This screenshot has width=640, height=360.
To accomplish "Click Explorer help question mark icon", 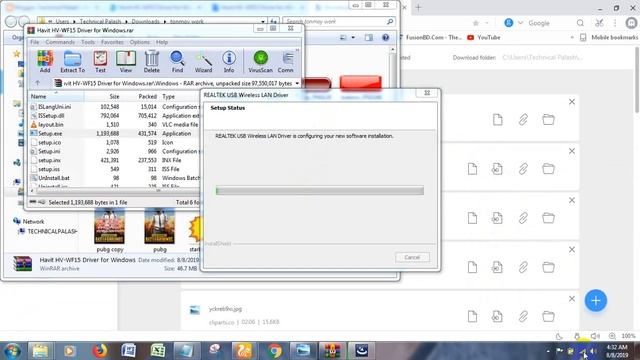I will pos(385,38).
